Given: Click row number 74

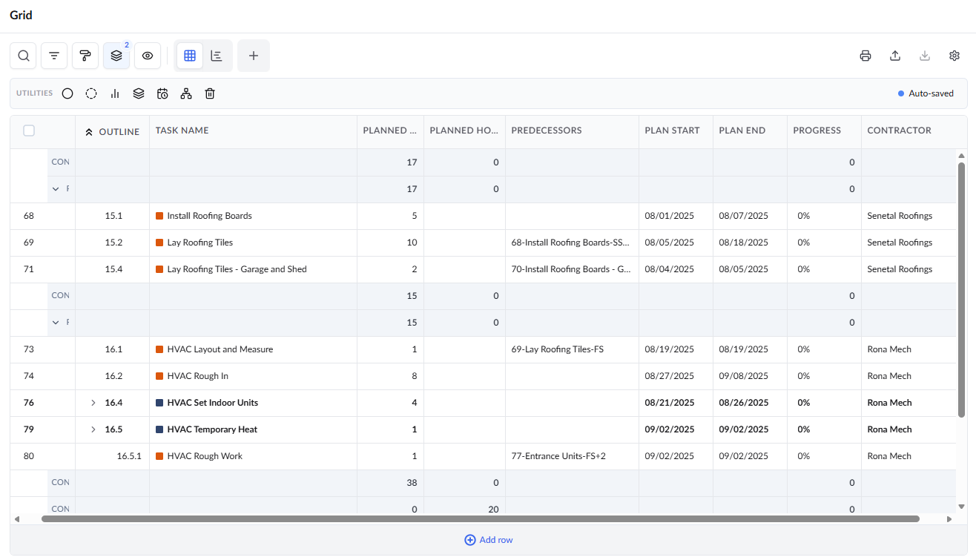Looking at the screenshot, I should point(29,376).
